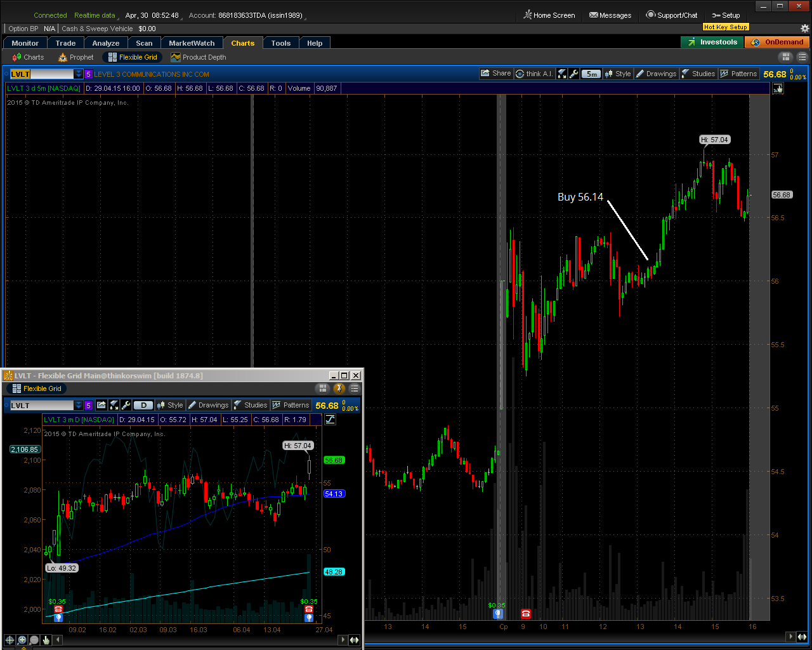Screen dimensions: 812x650
Task: Expand the small window symbol dropdown arrow
Action: [x=79, y=406]
